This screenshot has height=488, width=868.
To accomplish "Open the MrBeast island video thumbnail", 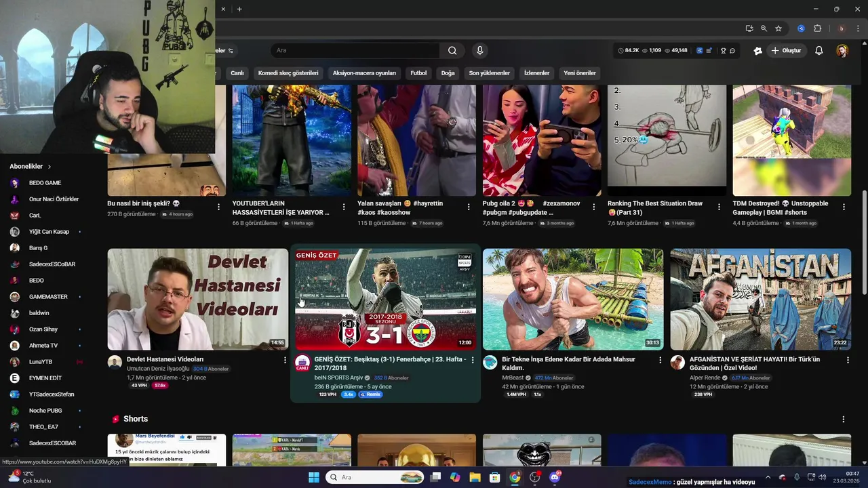I will click(x=573, y=299).
